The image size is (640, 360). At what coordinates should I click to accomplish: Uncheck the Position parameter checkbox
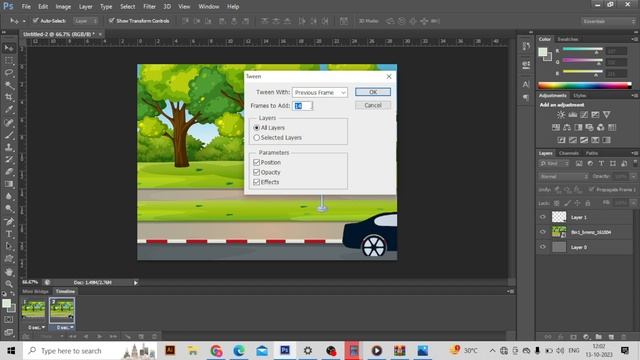pyautogui.click(x=257, y=162)
